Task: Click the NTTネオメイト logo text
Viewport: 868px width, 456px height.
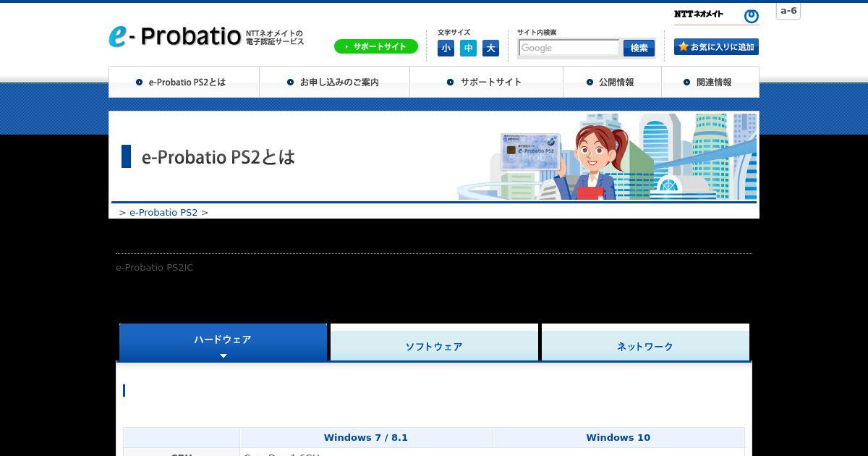Action: [699, 14]
